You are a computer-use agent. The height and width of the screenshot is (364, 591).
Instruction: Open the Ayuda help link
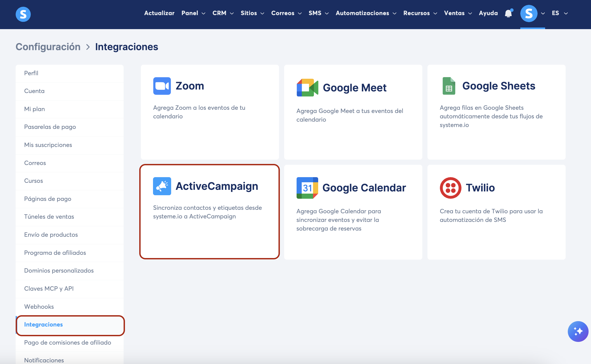[x=488, y=13]
